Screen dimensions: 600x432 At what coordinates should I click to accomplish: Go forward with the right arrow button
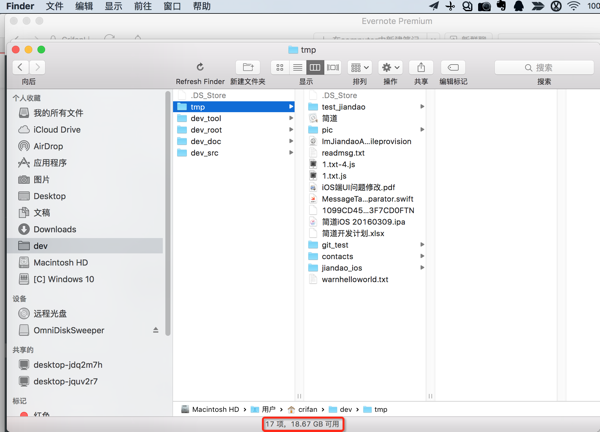point(37,67)
